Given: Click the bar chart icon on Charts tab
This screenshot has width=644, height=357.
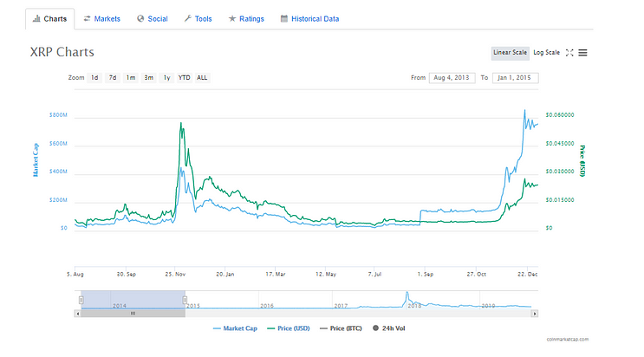Looking at the screenshot, I should (x=36, y=18).
